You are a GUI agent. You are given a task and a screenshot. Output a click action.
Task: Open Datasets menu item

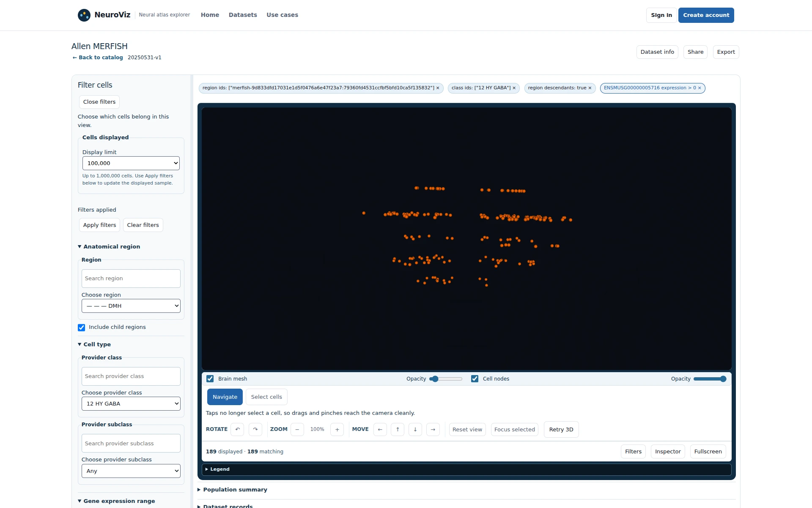point(243,15)
